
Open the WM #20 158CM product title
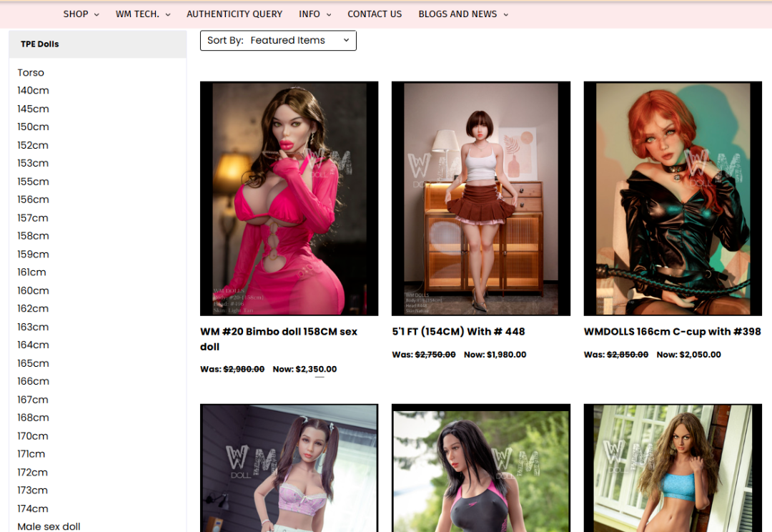pos(279,339)
